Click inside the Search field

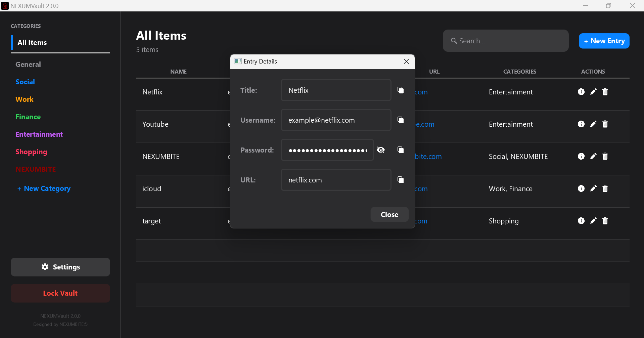click(505, 41)
